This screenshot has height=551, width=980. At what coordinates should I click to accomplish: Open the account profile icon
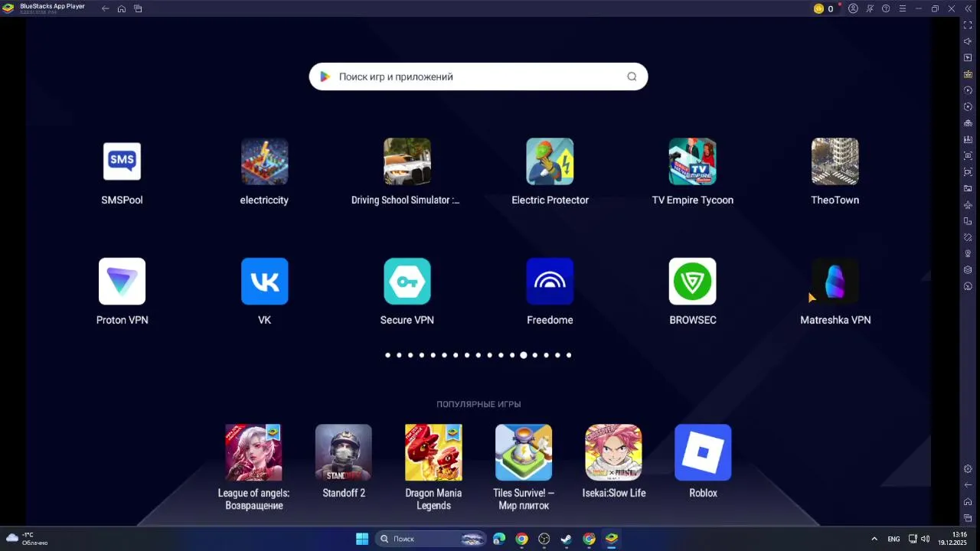click(853, 8)
